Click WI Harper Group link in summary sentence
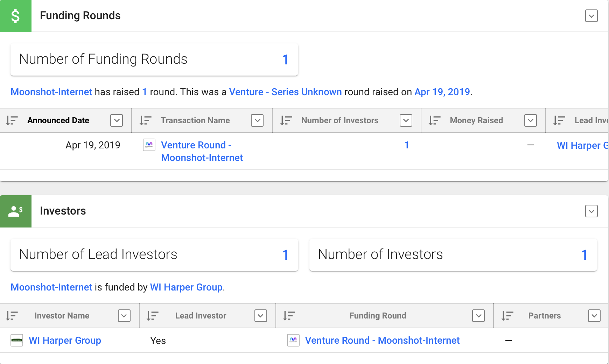609x364 pixels. tap(187, 287)
